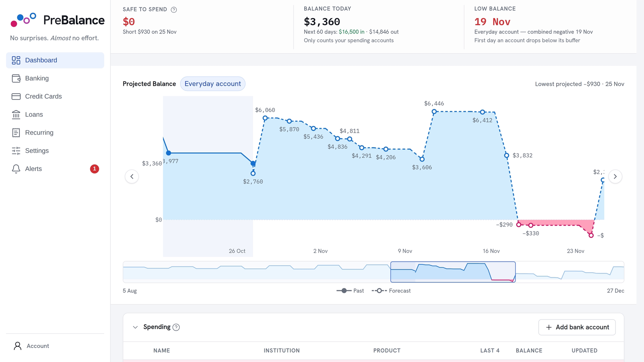Open the Spending section help icon
The width and height of the screenshot is (644, 362).
click(x=176, y=327)
